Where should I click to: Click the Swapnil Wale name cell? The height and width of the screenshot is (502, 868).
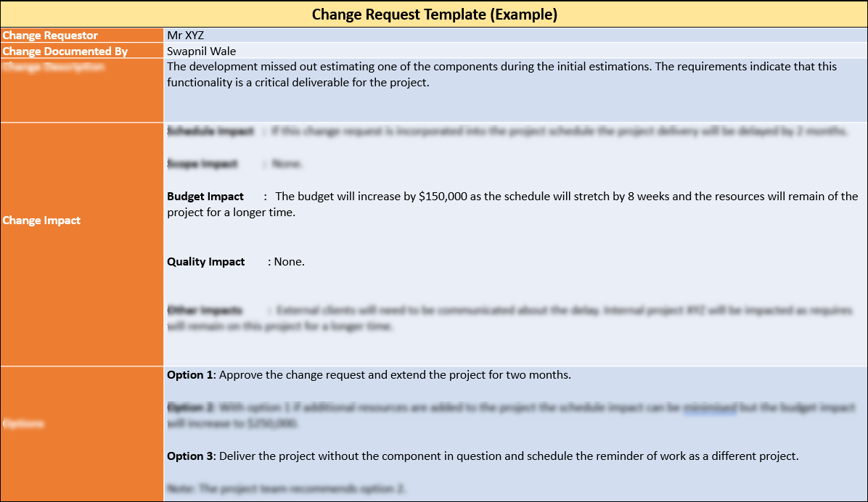(x=515, y=52)
